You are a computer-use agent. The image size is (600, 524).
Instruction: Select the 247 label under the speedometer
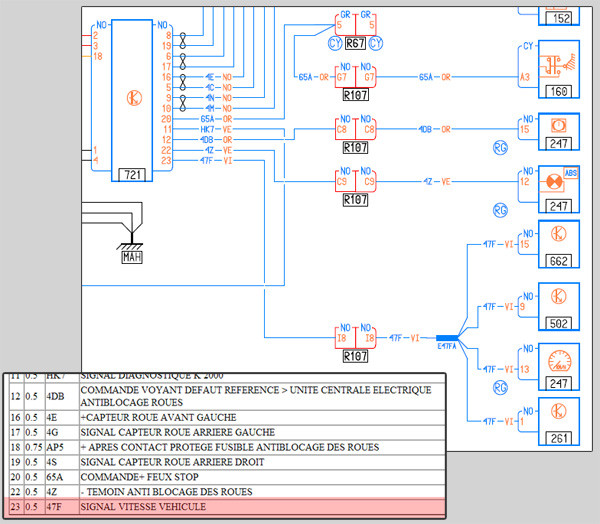(x=559, y=384)
